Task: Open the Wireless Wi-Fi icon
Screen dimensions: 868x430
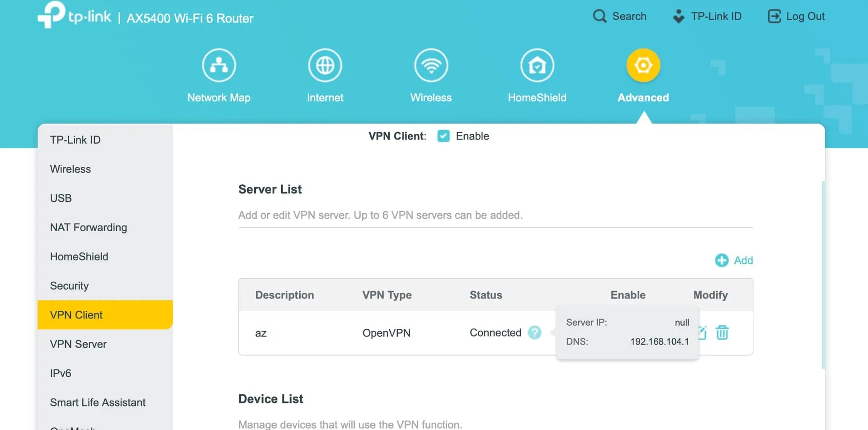Action: coord(431,65)
